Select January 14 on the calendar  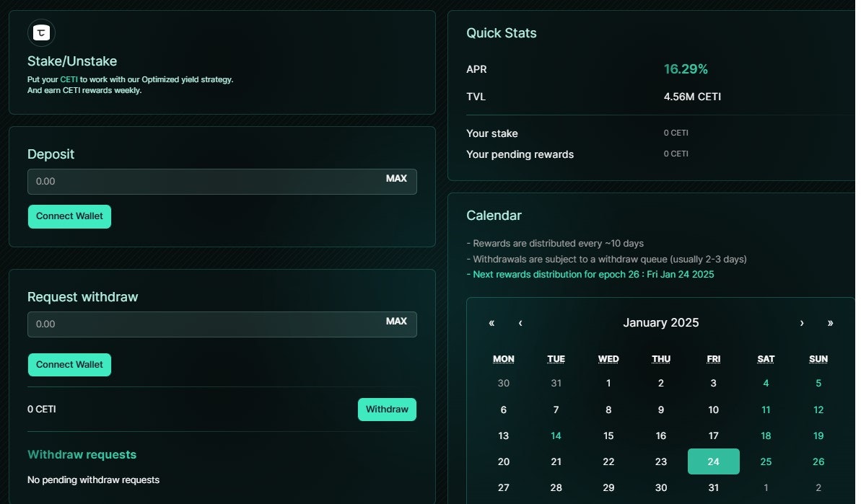tap(556, 436)
